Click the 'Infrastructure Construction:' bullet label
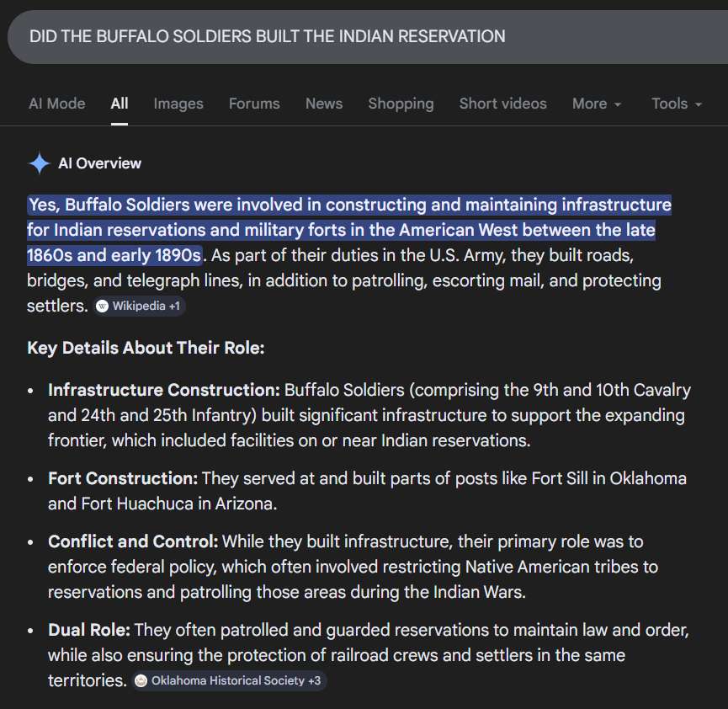Screen dimensions: 728x709 (x=164, y=390)
